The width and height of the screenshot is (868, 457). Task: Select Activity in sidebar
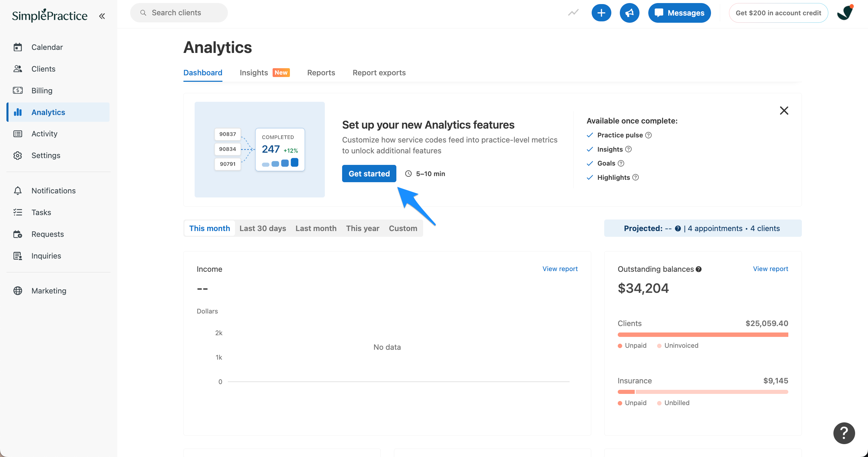pos(58,134)
